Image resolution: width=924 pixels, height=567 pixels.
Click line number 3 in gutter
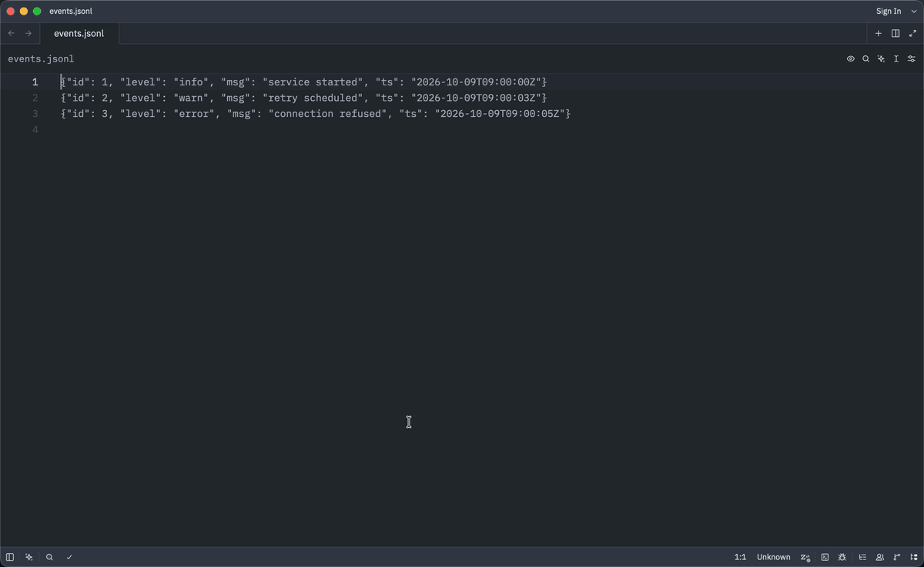(35, 114)
